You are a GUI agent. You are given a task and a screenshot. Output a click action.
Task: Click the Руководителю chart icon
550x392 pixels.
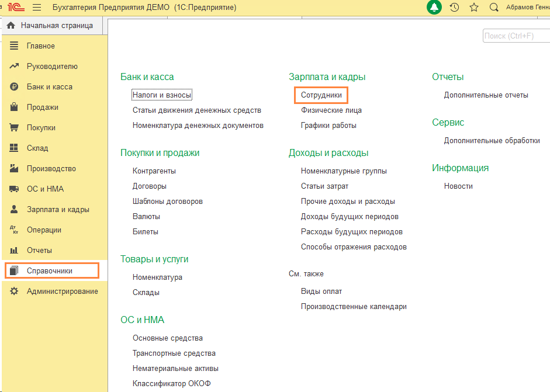(x=14, y=66)
